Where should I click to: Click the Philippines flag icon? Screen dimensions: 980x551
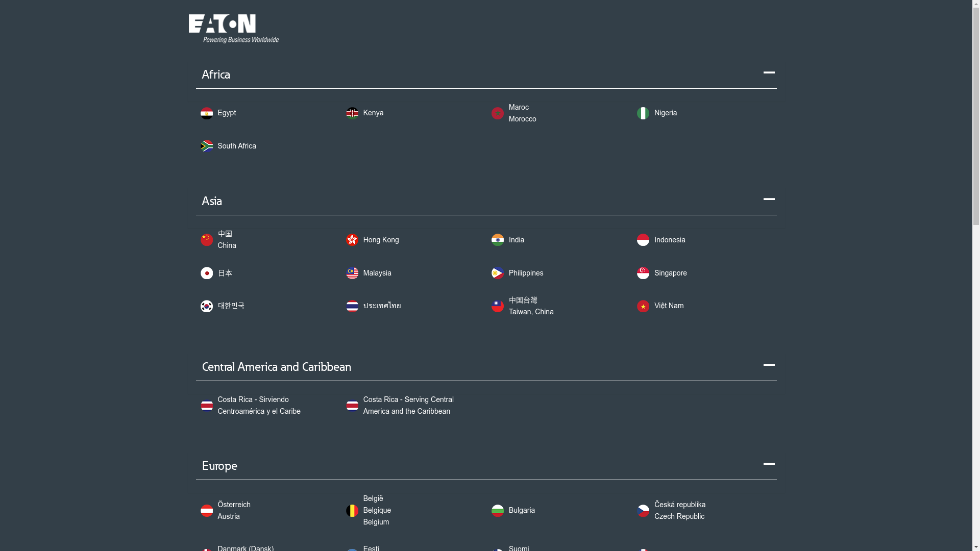(498, 273)
